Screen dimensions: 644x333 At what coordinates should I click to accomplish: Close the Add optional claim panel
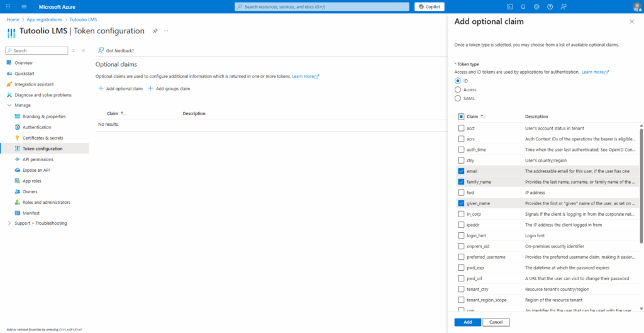pyautogui.click(x=631, y=21)
